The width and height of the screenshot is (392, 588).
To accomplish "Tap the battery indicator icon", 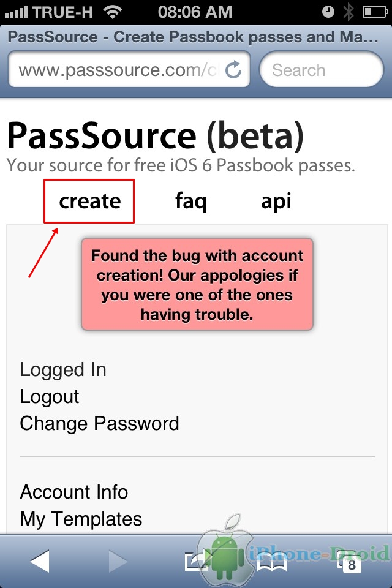I will coord(374,12).
